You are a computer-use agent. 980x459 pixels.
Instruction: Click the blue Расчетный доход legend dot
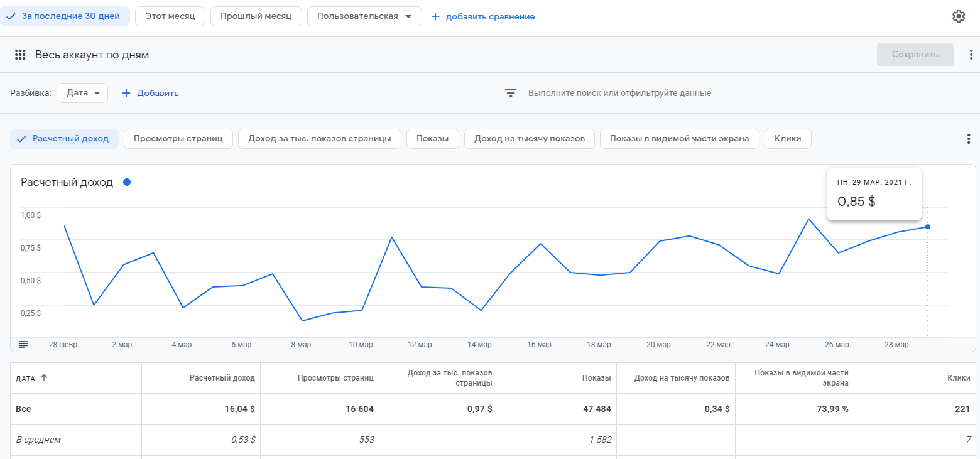point(127,182)
